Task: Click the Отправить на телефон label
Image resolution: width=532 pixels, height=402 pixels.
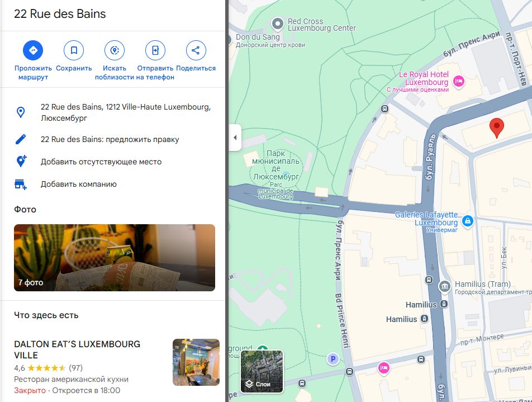Action: pos(155,72)
